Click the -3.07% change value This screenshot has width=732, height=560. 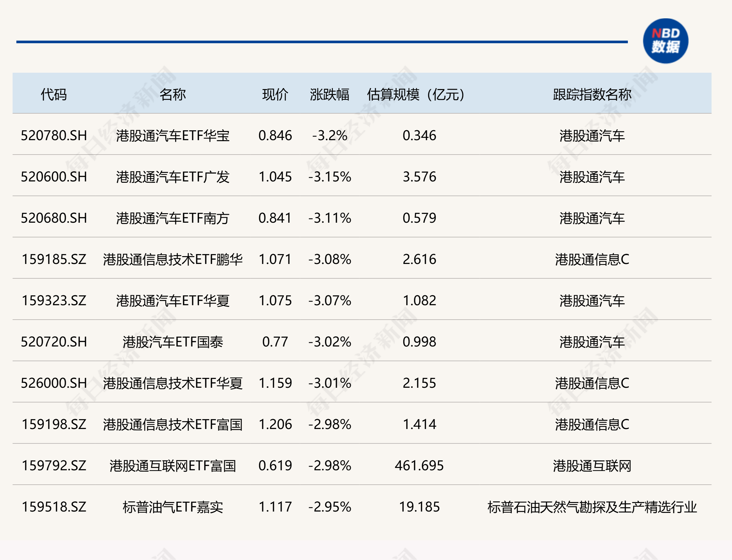[x=330, y=301]
